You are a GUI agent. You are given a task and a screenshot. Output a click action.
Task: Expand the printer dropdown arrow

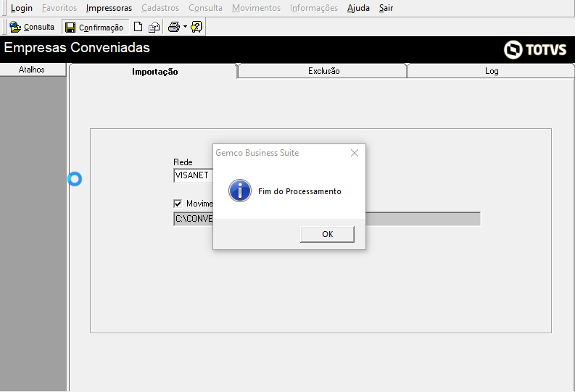tap(185, 27)
